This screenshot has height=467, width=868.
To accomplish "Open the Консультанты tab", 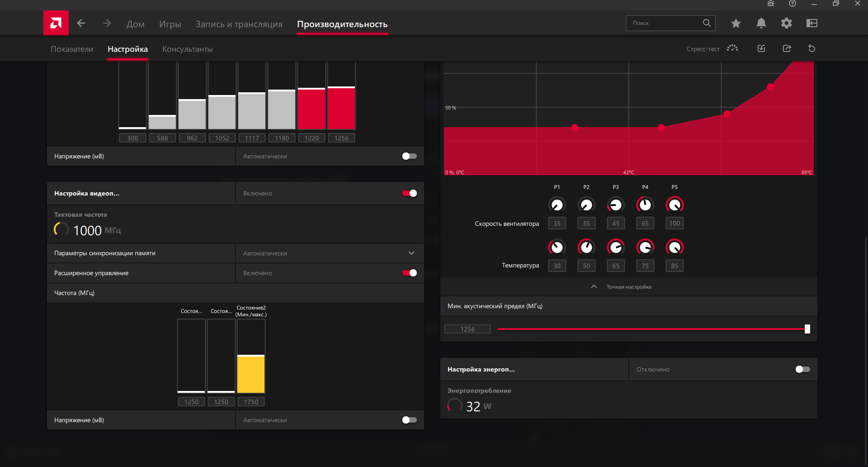I will [188, 49].
